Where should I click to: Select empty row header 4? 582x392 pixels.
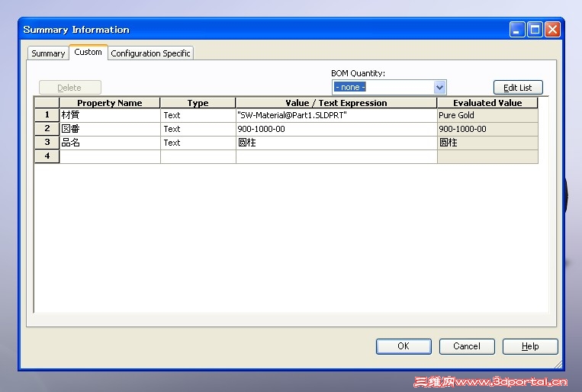click(x=47, y=156)
